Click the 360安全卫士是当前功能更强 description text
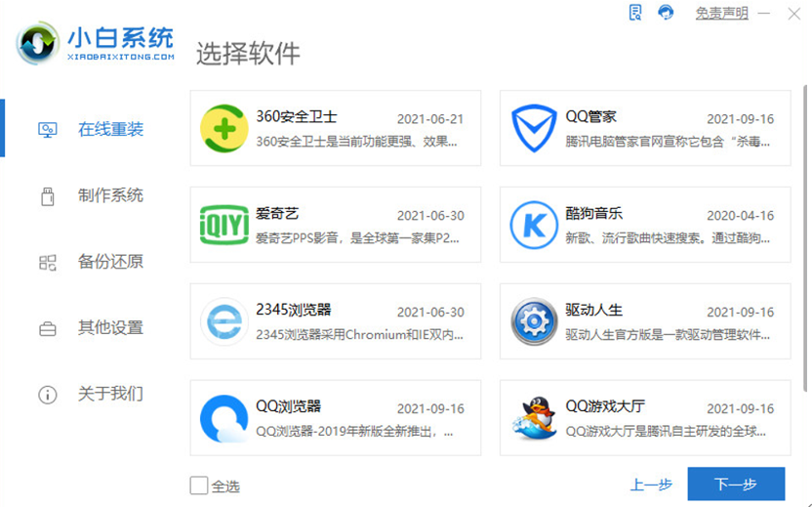 pos(356,142)
